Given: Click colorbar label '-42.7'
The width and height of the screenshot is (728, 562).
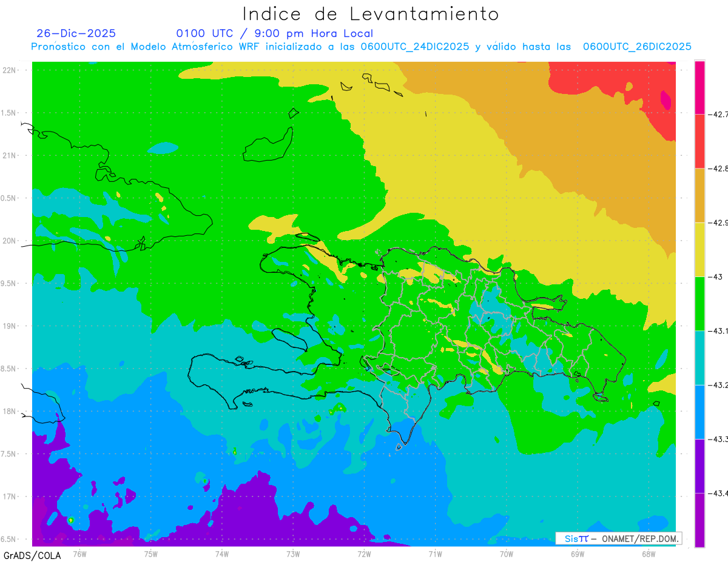Looking at the screenshot, I should tap(718, 114).
